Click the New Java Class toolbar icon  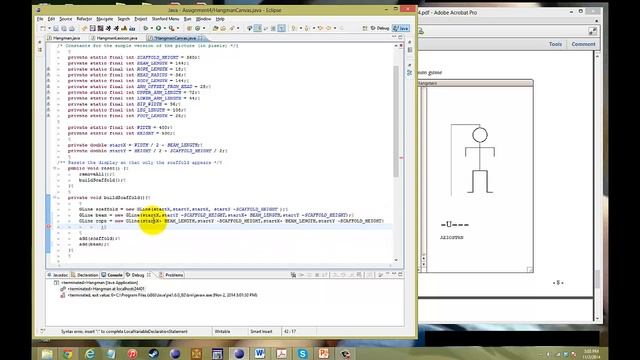[x=197, y=29]
